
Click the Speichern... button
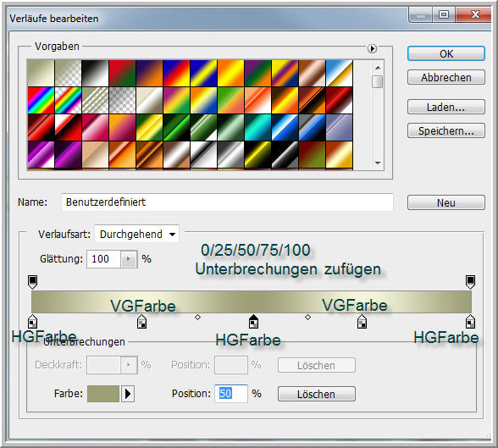click(446, 130)
